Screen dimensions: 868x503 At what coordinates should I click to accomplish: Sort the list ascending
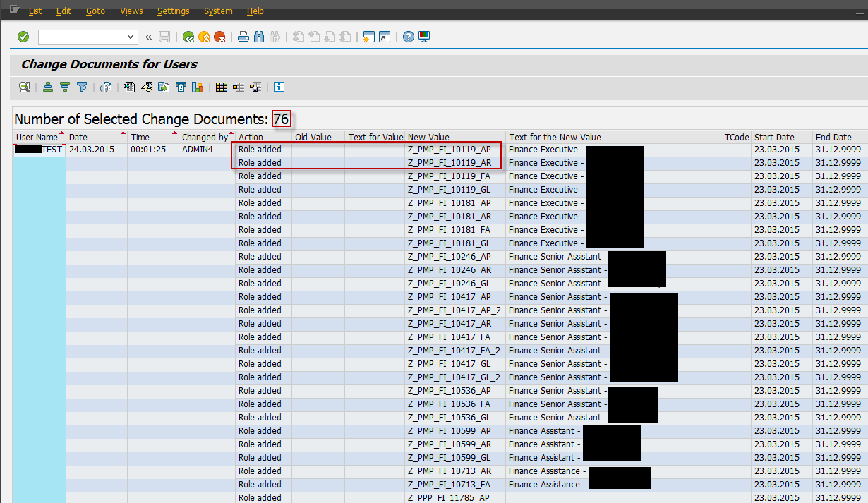[x=47, y=87]
